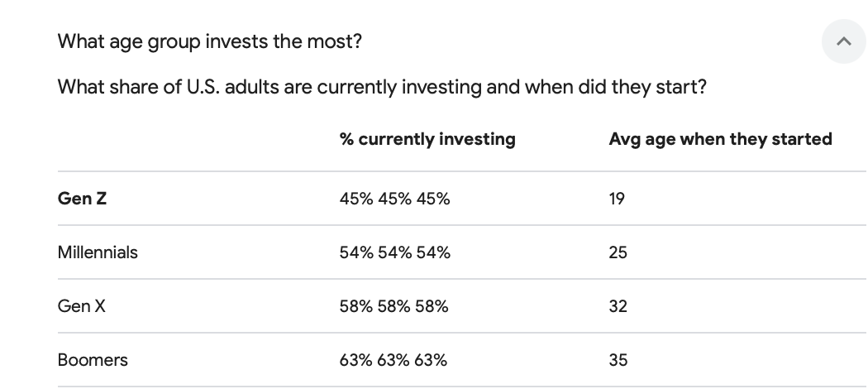
Task: Click the 'What age group invests the most?' question
Action: click(x=209, y=41)
